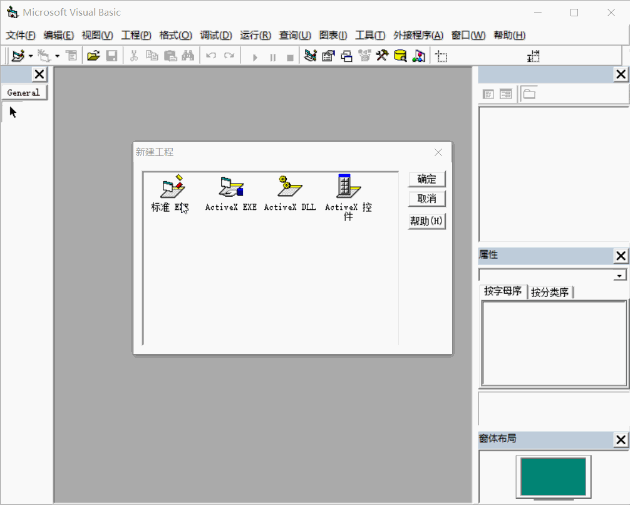Click the Open Project folder icon
Image resolution: width=630 pixels, height=505 pixels.
click(93, 56)
